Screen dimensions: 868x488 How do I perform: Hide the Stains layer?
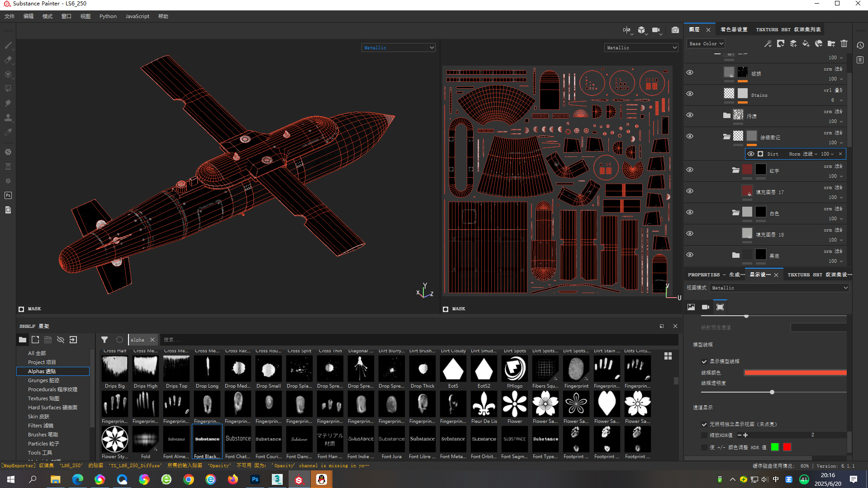pos(690,94)
